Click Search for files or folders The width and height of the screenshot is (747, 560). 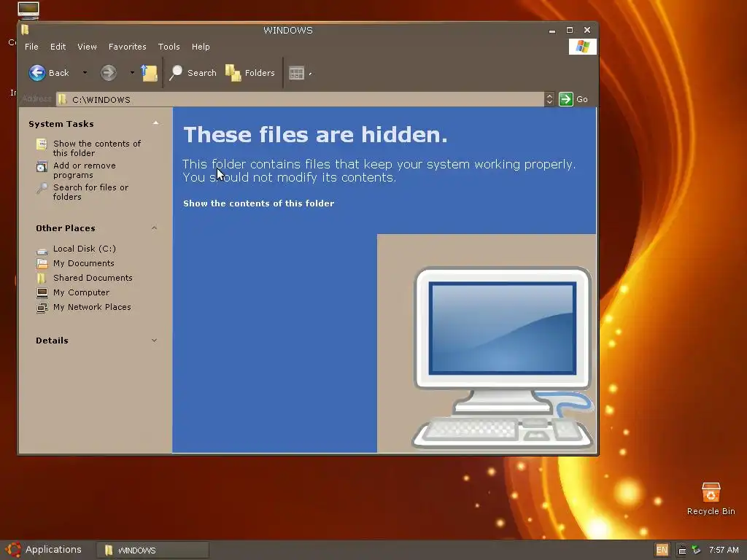90,192
